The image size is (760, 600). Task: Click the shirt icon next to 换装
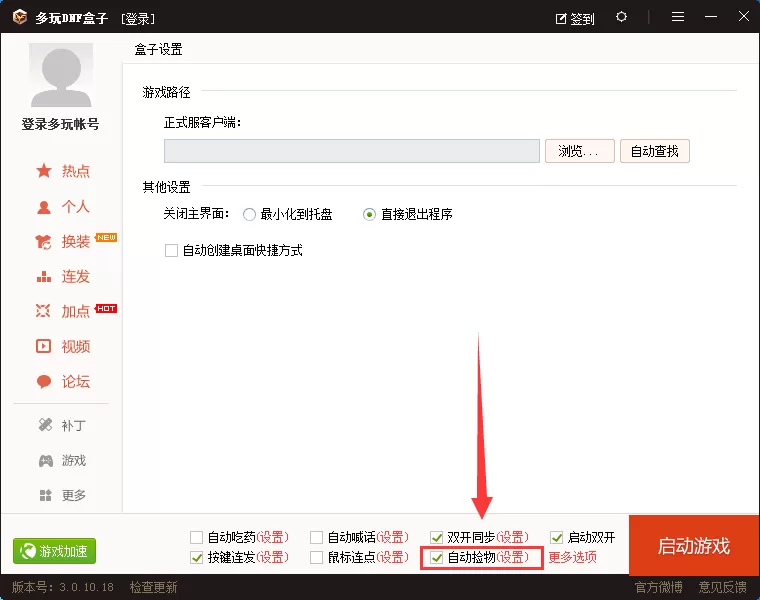[x=43, y=241]
